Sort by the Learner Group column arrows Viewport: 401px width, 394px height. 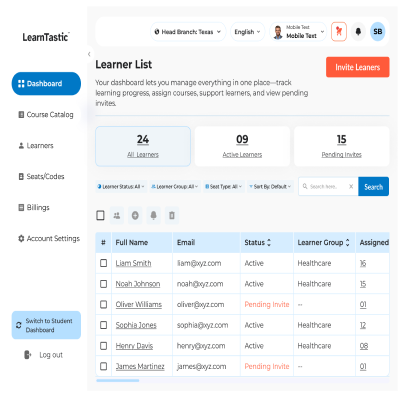(347, 243)
